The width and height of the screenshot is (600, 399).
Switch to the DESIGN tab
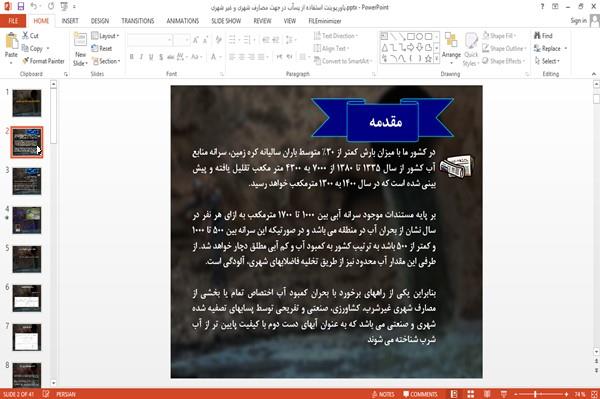pyautogui.click(x=100, y=21)
